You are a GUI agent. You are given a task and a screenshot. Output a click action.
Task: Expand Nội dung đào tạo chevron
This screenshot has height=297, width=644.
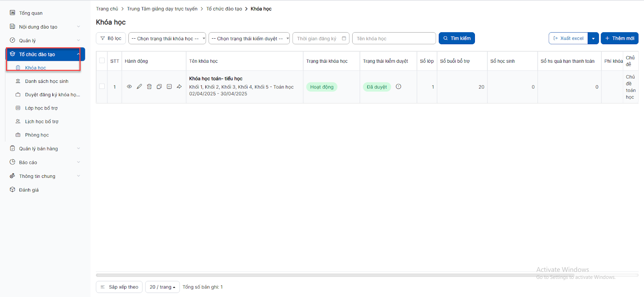click(78, 27)
